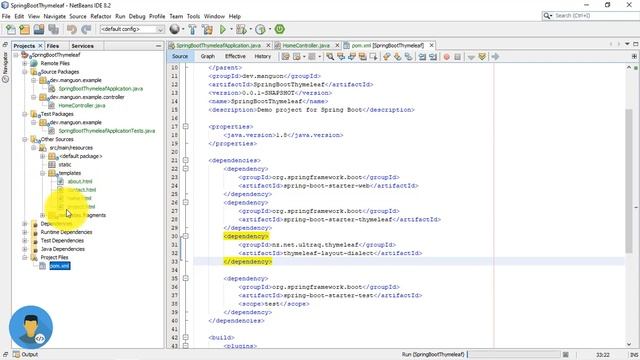Viewport: 640px width, 360px height.
Task: Open dropdown arrow next to Run Project
Action: 231,29
